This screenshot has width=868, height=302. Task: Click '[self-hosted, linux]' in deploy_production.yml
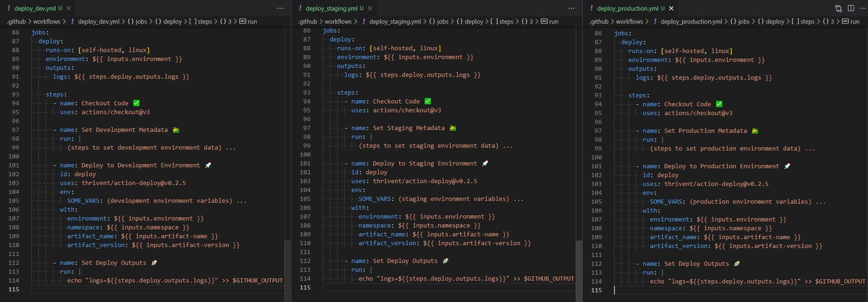pyautogui.click(x=696, y=51)
